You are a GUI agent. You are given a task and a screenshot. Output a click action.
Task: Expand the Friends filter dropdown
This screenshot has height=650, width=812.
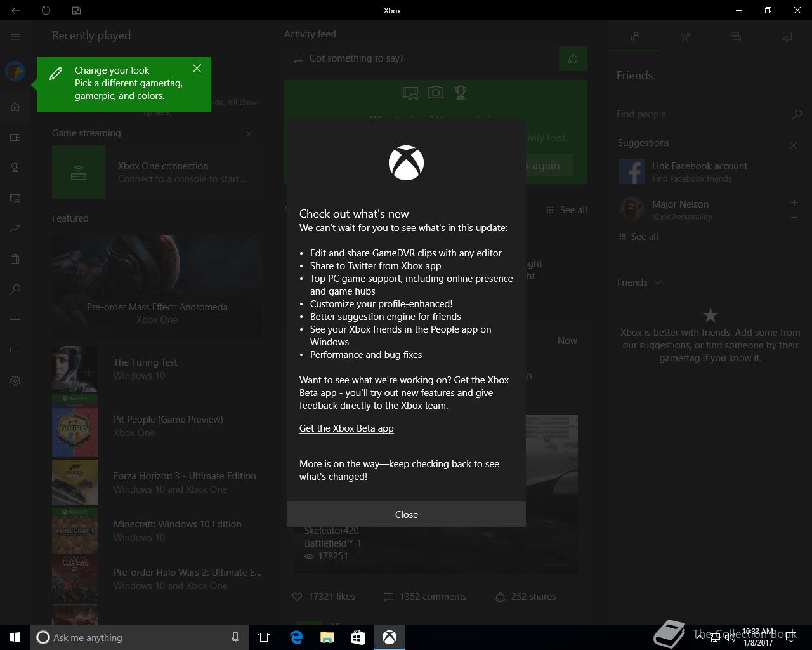[x=639, y=282]
